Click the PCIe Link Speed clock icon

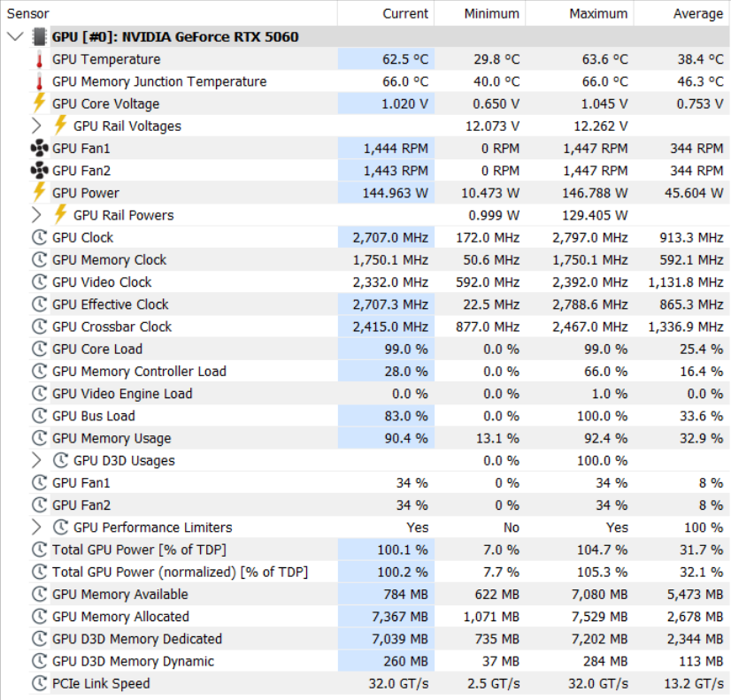(40, 683)
